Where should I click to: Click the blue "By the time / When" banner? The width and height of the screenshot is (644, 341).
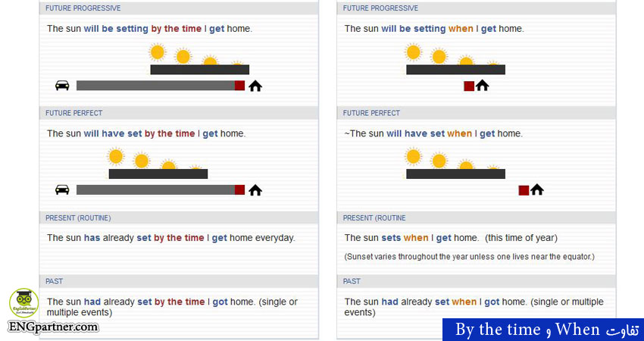point(542,330)
